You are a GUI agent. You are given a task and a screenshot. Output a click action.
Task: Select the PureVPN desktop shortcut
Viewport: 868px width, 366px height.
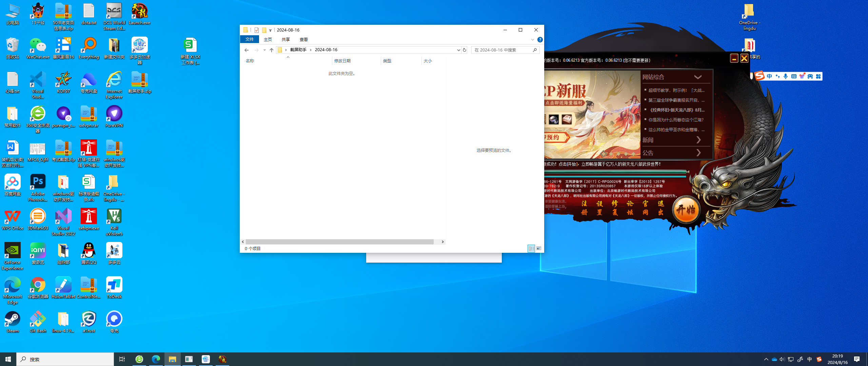(114, 117)
